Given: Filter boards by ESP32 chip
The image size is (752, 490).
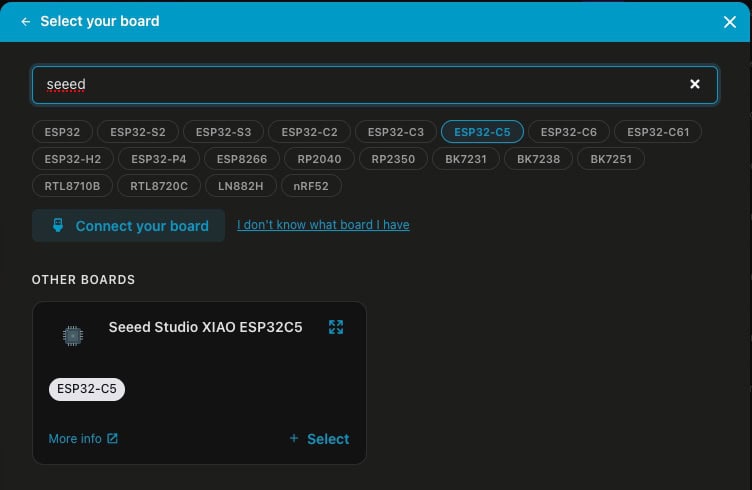Looking at the screenshot, I should tap(62, 132).
